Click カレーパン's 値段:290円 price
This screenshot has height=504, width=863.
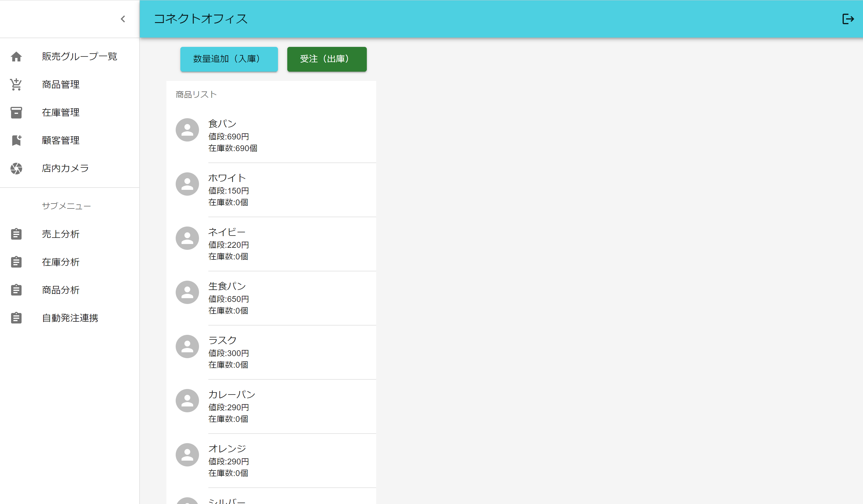[228, 408]
